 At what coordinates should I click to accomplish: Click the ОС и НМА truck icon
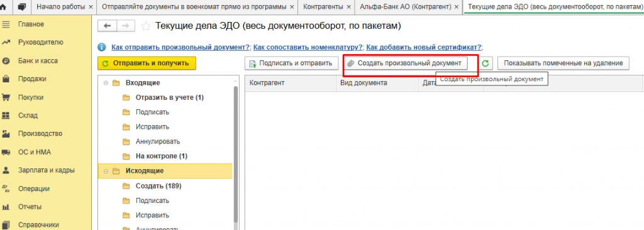pyautogui.click(x=6, y=152)
